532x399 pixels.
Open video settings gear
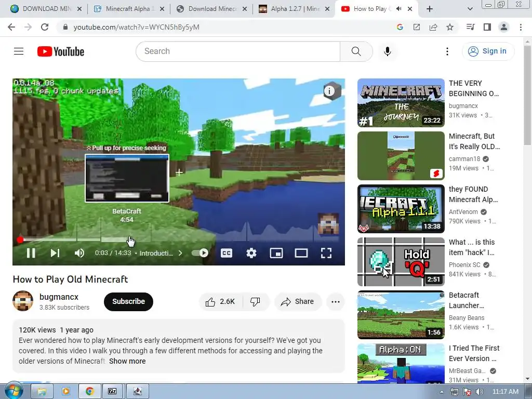(251, 253)
